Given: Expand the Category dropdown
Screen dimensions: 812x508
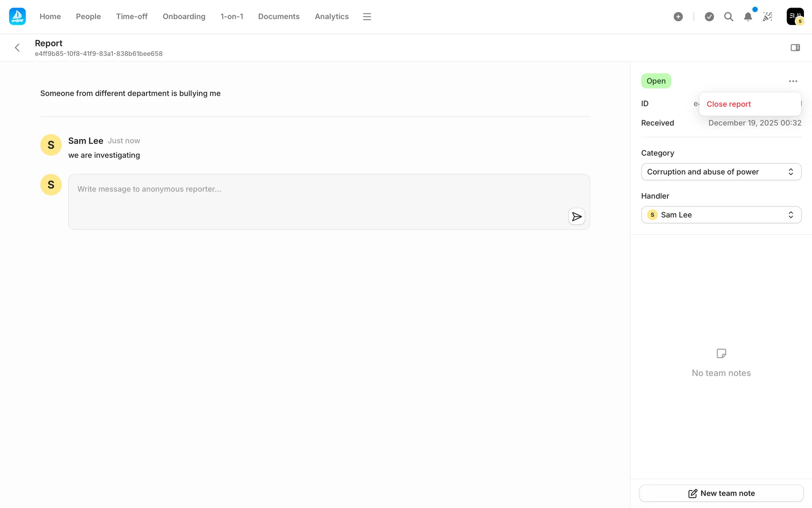Looking at the screenshot, I should tap(721, 172).
